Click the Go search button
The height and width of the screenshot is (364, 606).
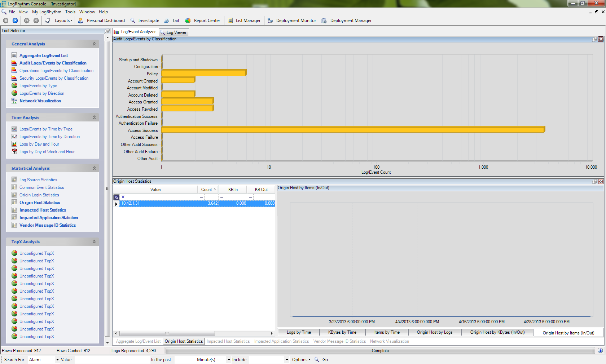[325, 360]
